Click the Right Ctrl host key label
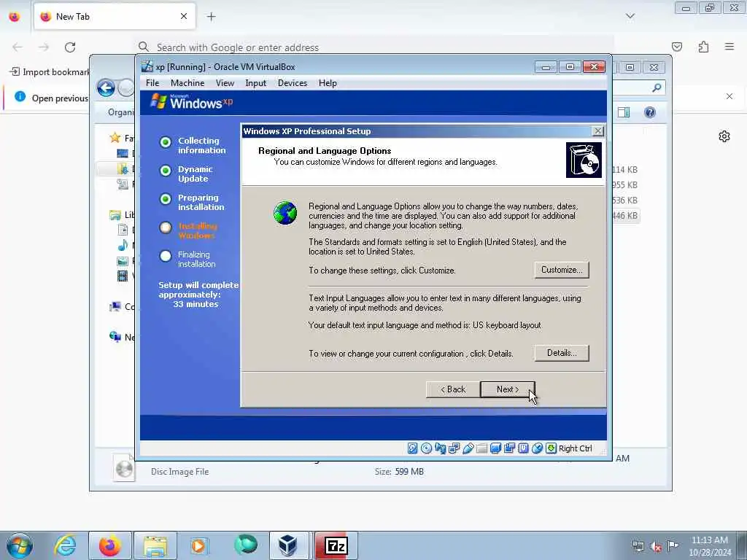 pyautogui.click(x=575, y=448)
